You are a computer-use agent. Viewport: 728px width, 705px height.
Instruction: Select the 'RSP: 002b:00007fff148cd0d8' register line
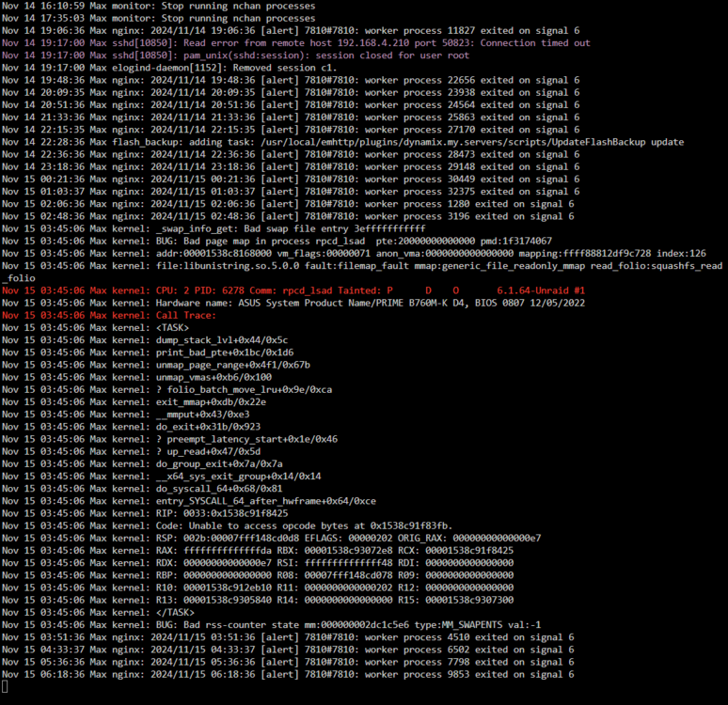[271, 538]
